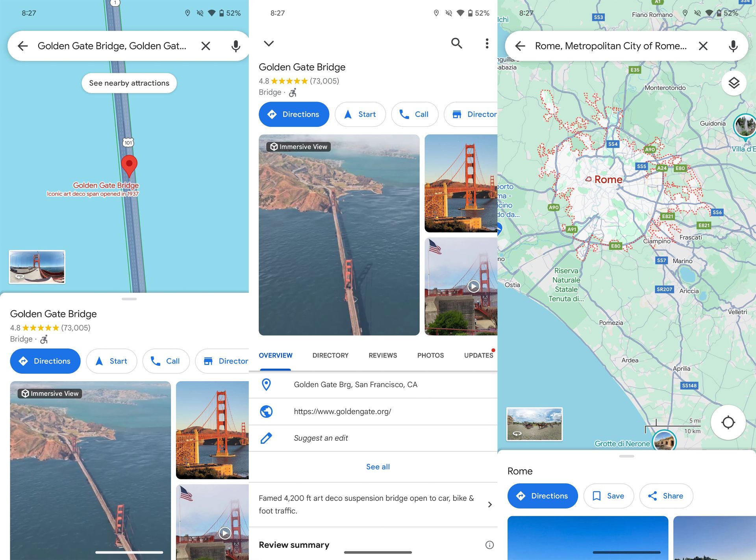Tap location pin icon beside address
Image resolution: width=756 pixels, height=560 pixels.
click(267, 385)
